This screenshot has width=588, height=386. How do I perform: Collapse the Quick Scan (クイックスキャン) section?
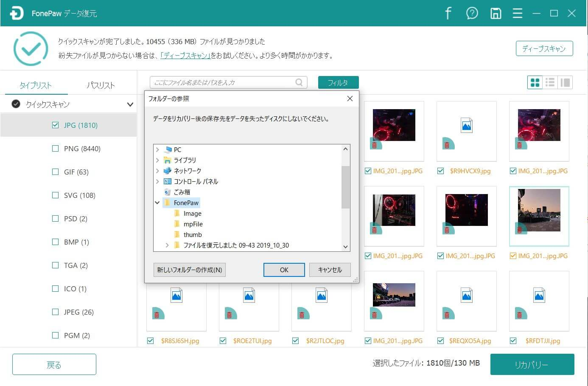click(x=130, y=104)
